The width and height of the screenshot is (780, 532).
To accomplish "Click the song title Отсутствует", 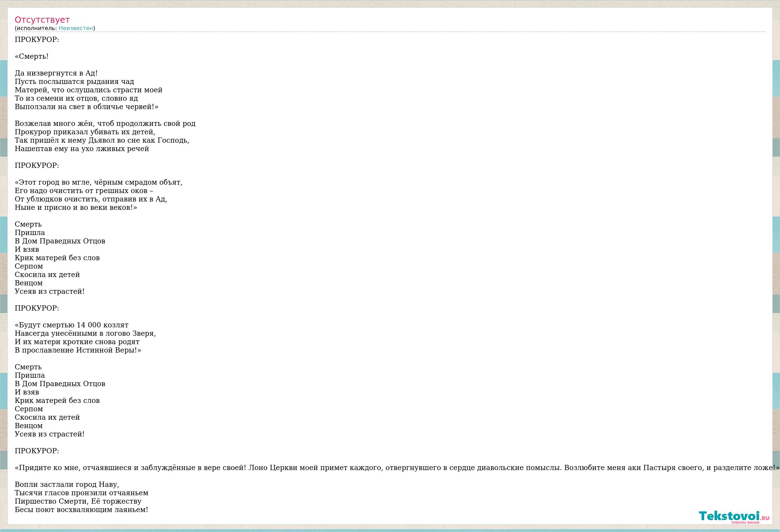I will (42, 20).
